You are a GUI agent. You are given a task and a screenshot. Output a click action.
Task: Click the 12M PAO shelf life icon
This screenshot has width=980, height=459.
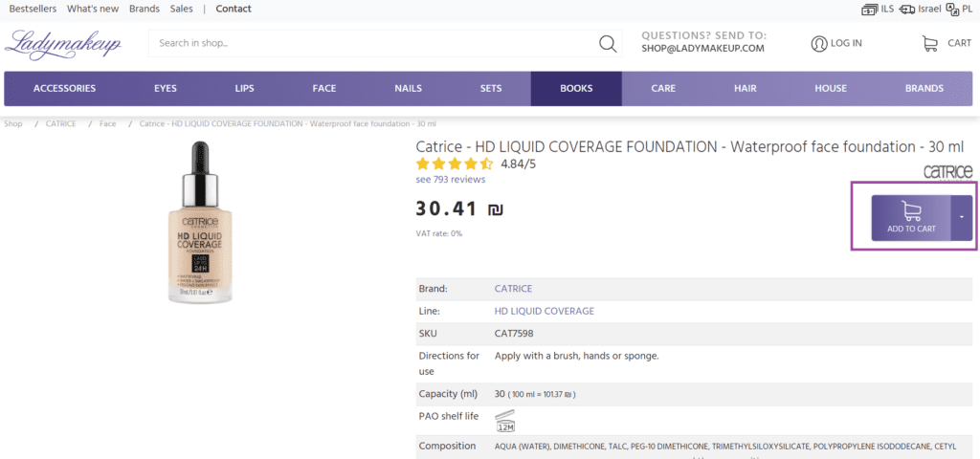(505, 422)
